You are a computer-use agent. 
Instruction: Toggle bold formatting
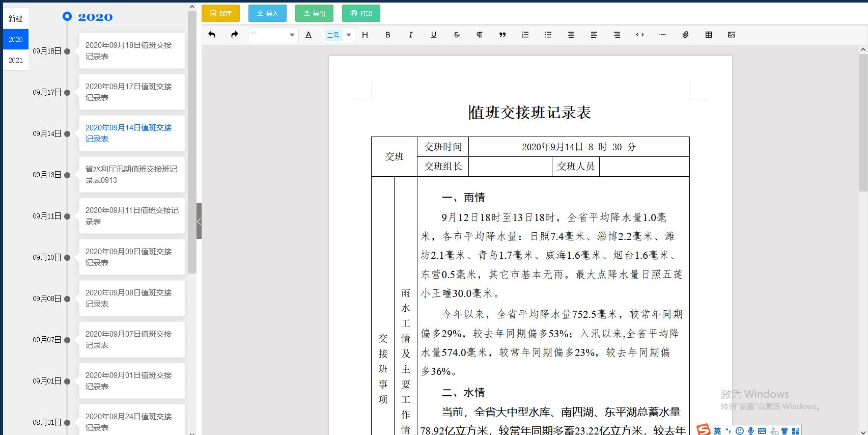388,35
